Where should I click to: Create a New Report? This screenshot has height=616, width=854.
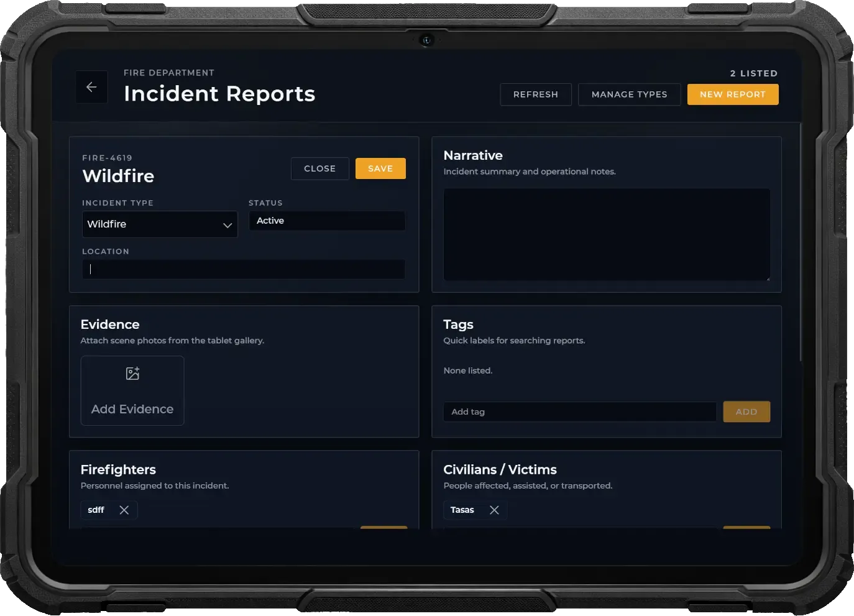click(733, 94)
